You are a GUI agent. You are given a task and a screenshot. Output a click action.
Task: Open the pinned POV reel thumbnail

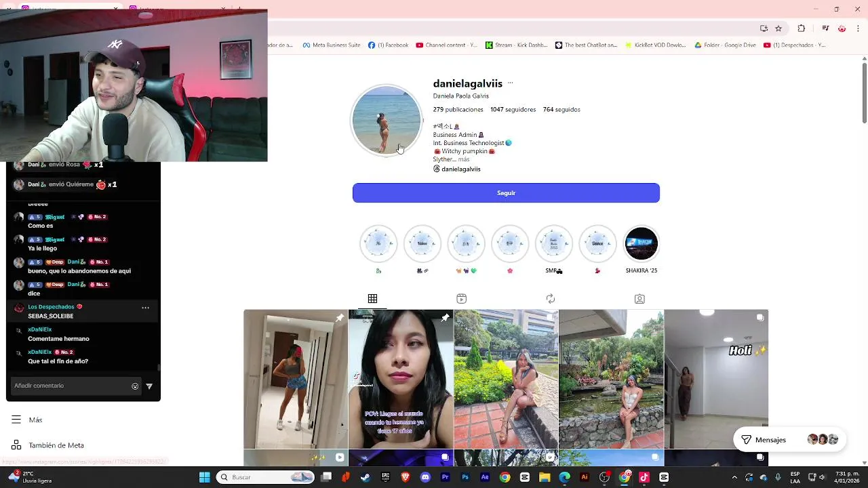coord(401,379)
